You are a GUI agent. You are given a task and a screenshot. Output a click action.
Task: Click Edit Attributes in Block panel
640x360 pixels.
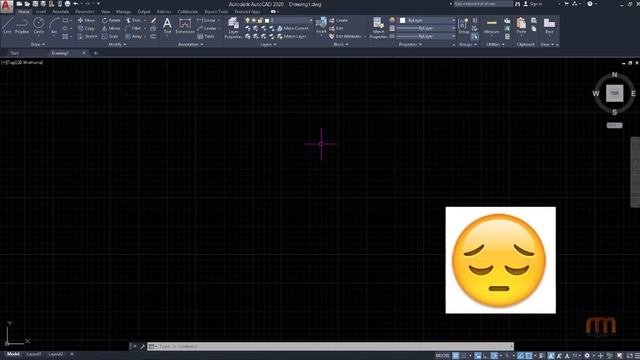[345, 36]
